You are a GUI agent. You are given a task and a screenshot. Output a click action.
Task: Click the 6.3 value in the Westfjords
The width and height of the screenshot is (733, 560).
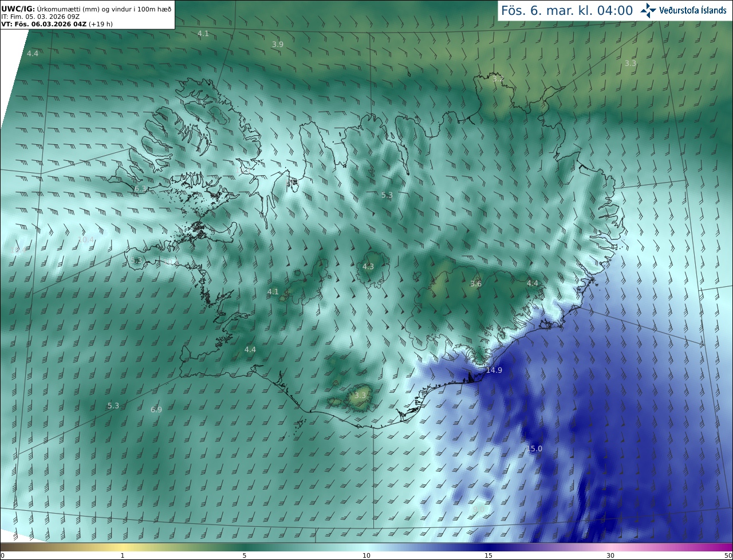140,189
